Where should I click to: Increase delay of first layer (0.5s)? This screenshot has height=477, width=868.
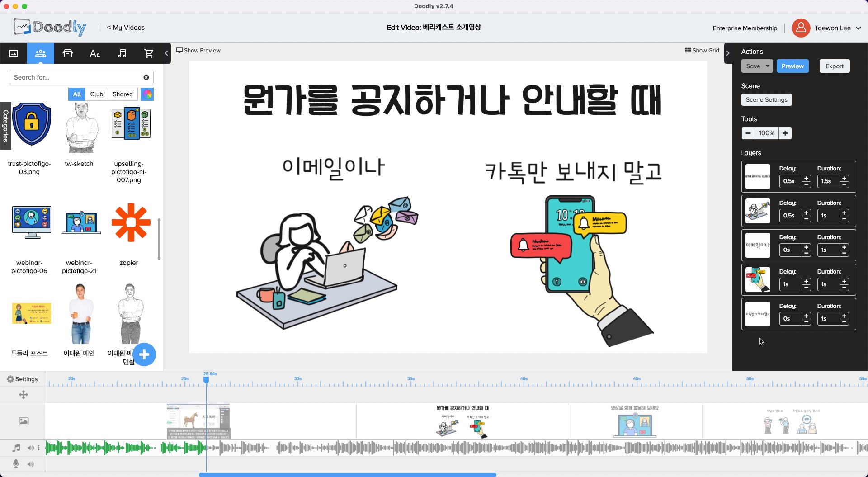click(806, 178)
